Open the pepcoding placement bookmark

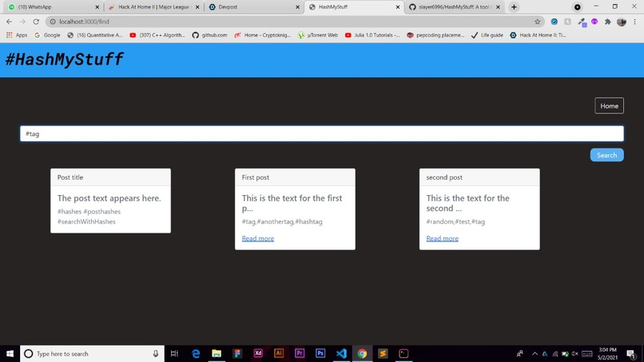[435, 35]
